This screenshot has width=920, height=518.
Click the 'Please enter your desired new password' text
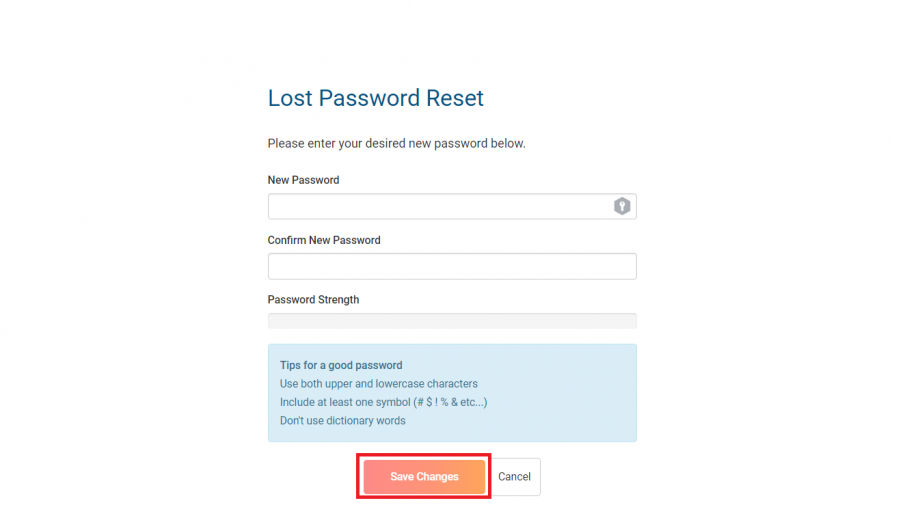click(397, 144)
